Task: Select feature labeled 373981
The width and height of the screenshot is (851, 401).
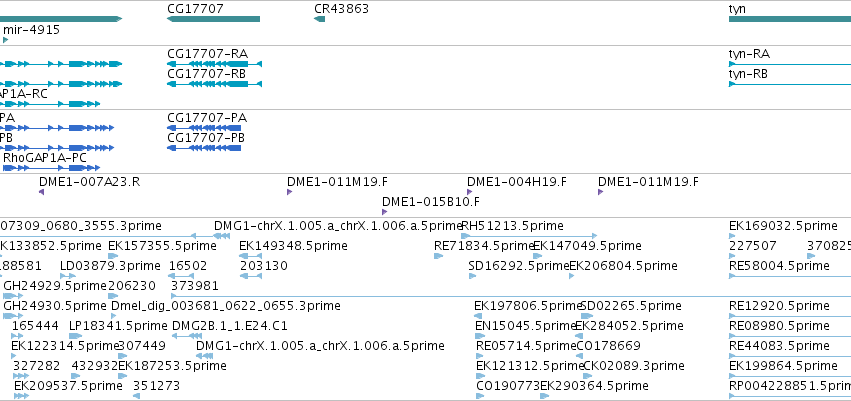Action: (195, 286)
